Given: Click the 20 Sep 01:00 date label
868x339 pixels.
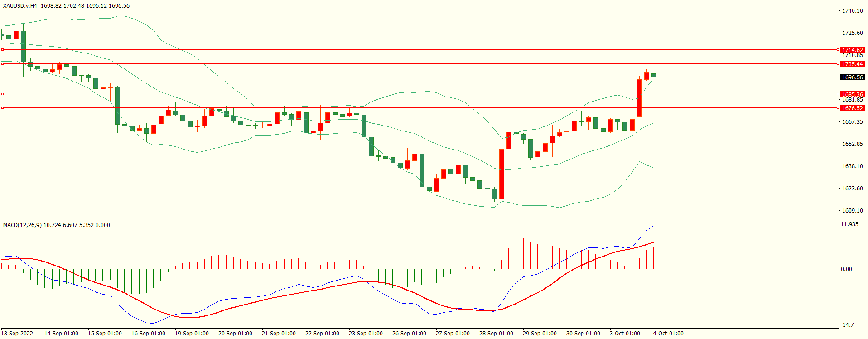Looking at the screenshot, I should coord(235,333).
